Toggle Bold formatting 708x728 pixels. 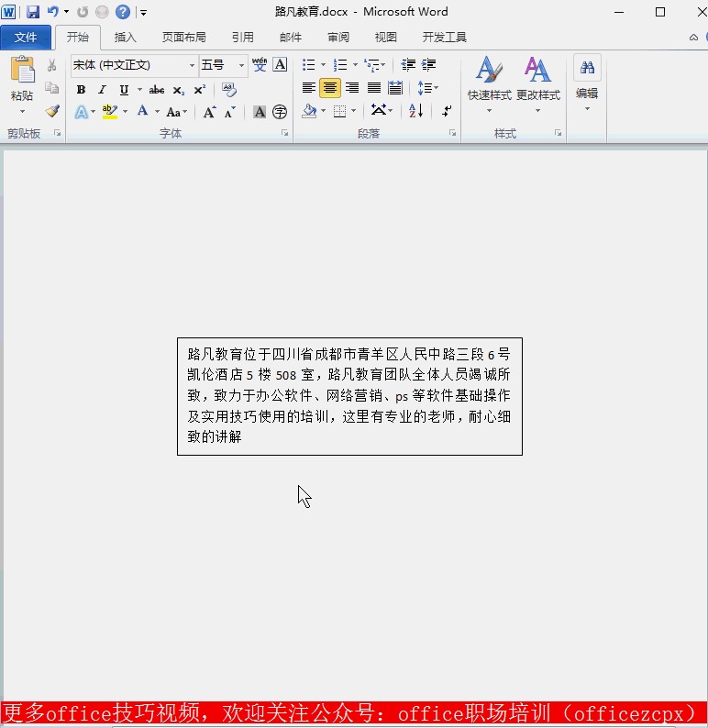[x=81, y=90]
